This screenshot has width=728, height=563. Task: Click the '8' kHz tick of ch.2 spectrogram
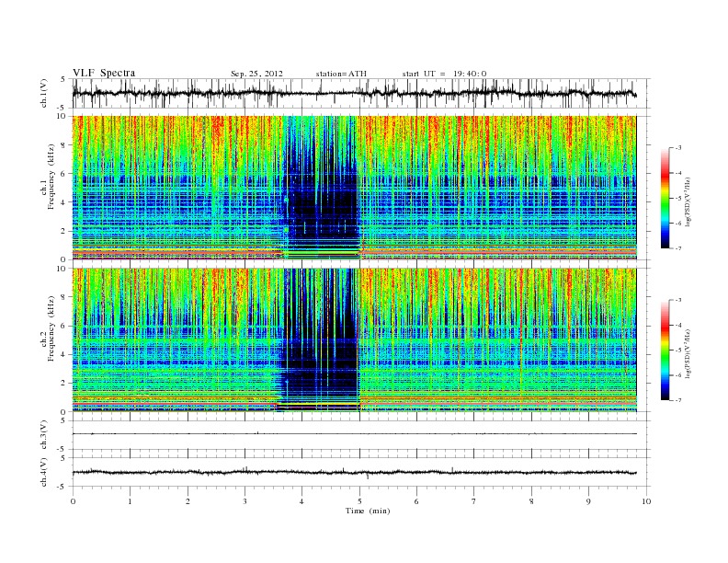64,297
